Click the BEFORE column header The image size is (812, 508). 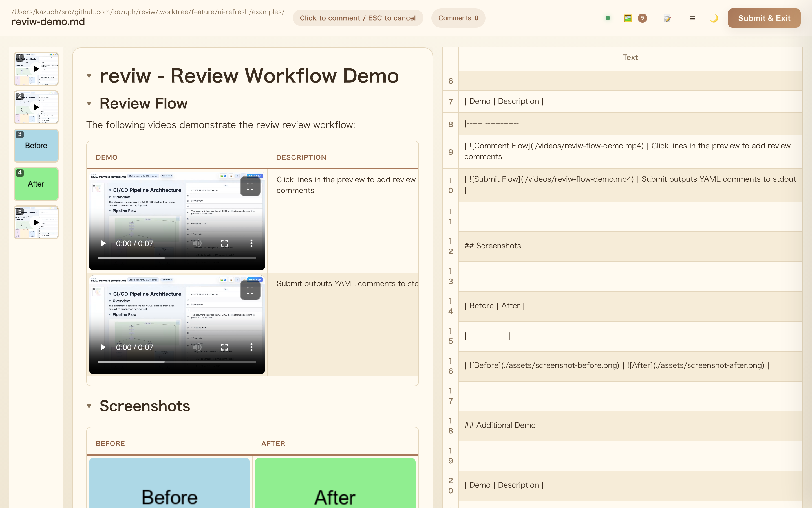point(111,443)
